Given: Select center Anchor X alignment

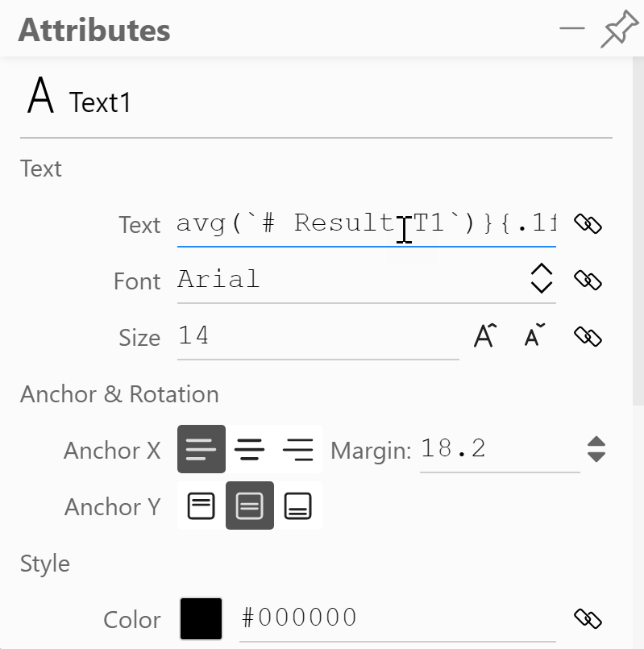Looking at the screenshot, I should [251, 449].
